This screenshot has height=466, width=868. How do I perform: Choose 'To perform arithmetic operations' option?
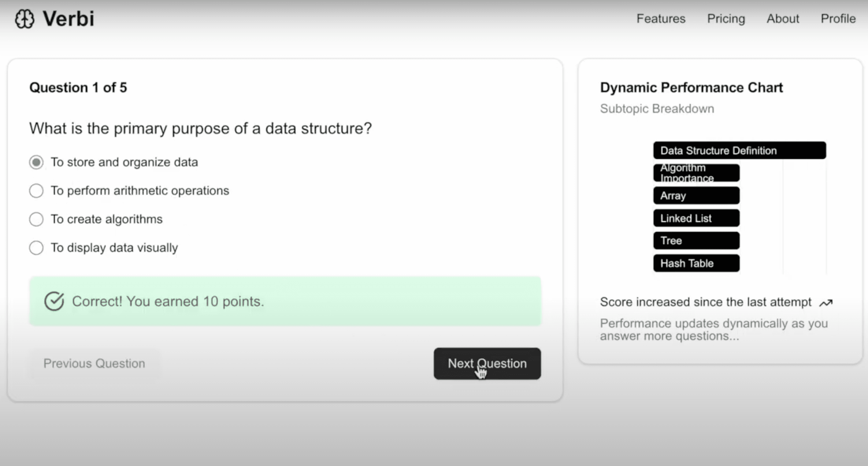[x=36, y=191]
